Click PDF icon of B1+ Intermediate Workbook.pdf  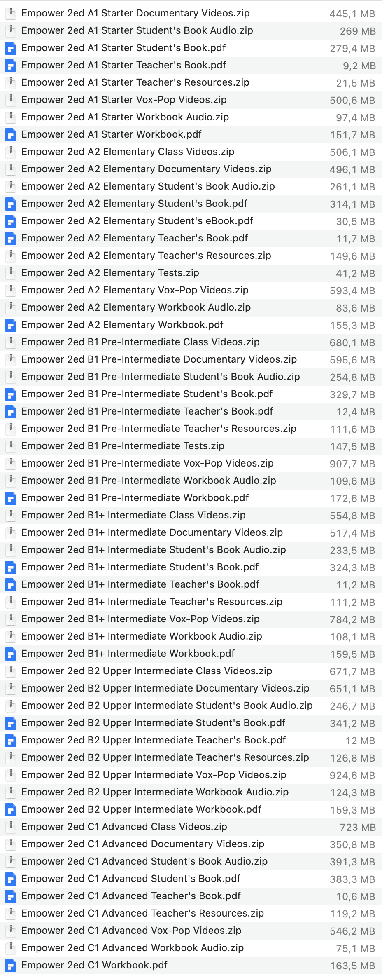point(11,654)
